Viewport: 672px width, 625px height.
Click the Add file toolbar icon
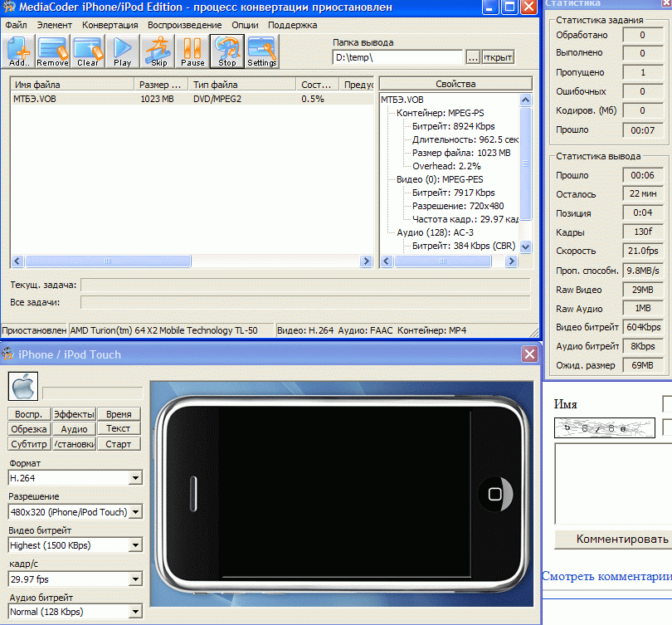(x=18, y=51)
